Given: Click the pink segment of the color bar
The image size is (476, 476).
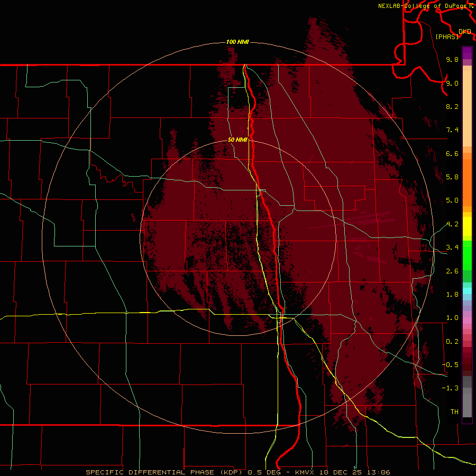Looking at the screenshot, I should click(467, 321).
